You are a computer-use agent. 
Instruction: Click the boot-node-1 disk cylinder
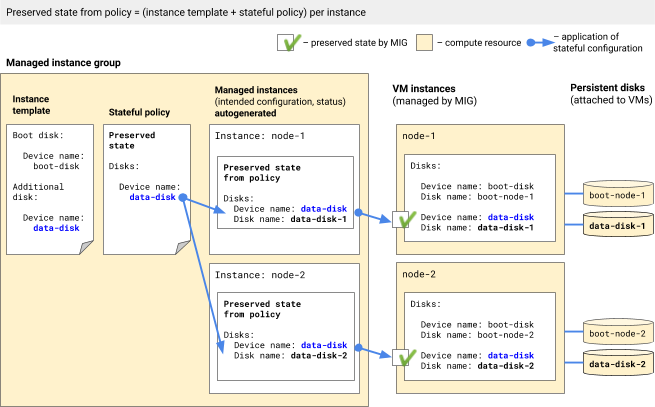click(615, 194)
